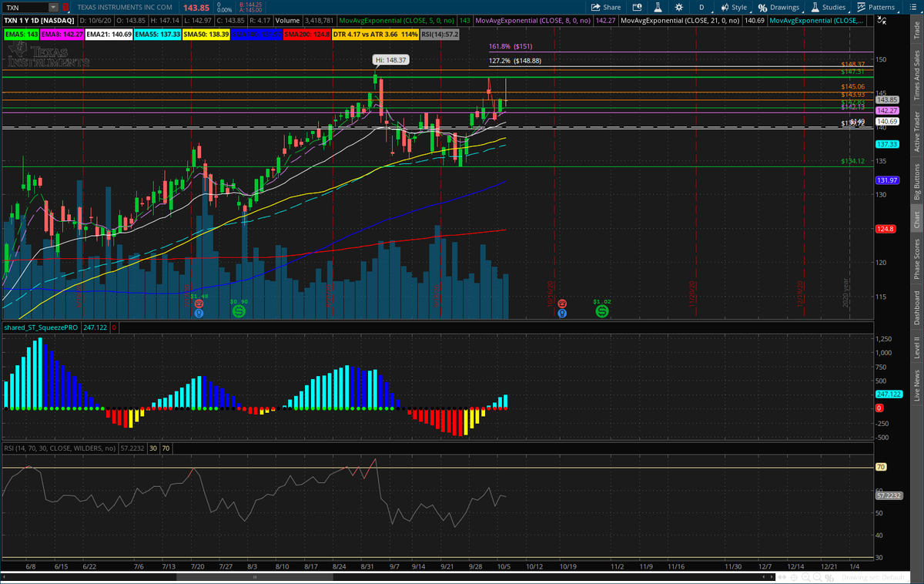This screenshot has width=924, height=584.
Task: Open the calendar events icon next to Share
Action: click(638, 6)
